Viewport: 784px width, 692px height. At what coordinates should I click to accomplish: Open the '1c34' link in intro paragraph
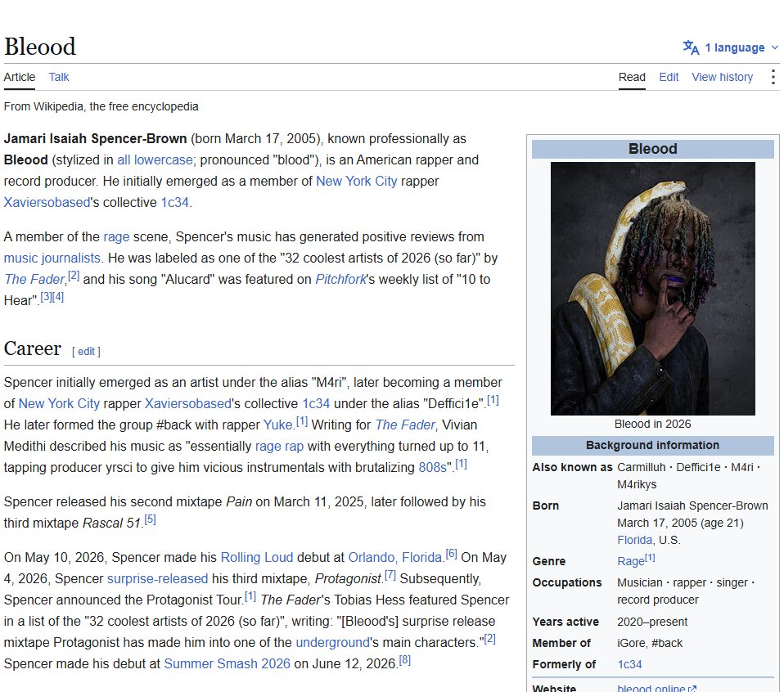[174, 202]
